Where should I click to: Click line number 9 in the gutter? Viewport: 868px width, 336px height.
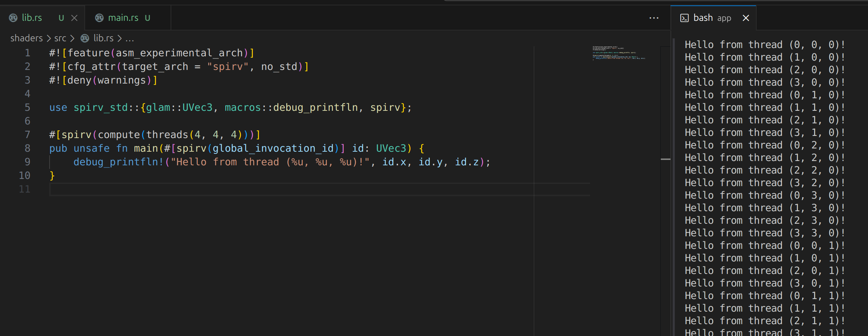point(27,162)
